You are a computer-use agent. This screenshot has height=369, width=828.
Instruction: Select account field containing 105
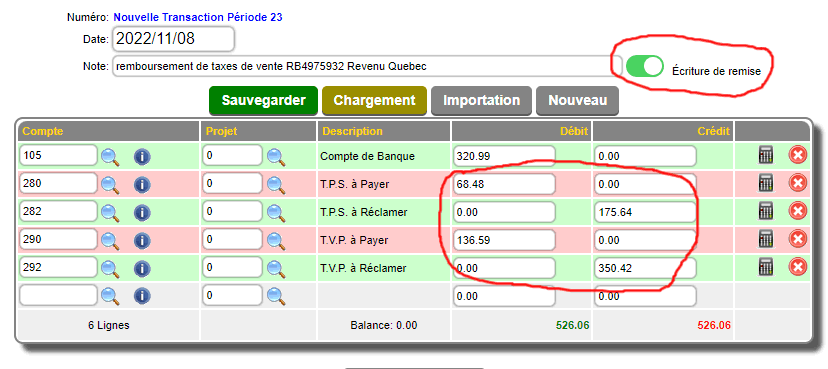click(59, 156)
